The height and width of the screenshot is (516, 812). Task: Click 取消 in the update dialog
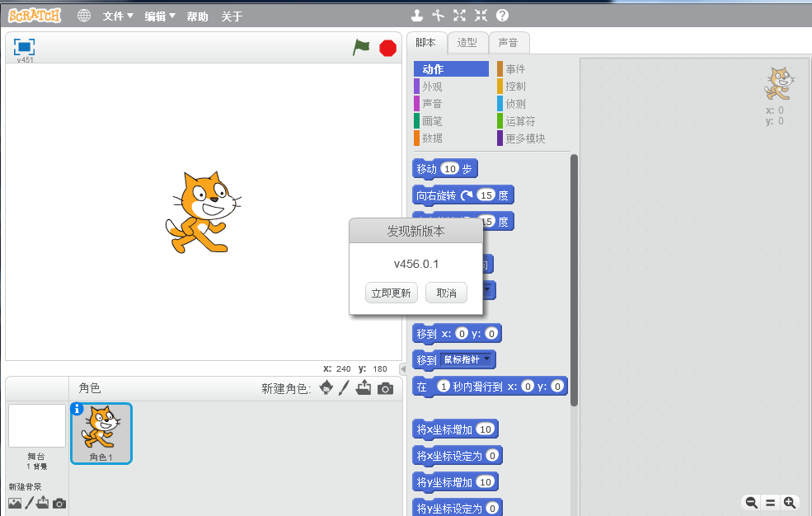(446, 293)
